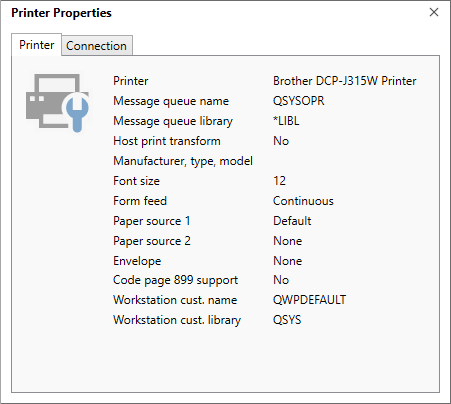Click the Printer Properties window title
The height and width of the screenshot is (404, 451).
(x=61, y=13)
